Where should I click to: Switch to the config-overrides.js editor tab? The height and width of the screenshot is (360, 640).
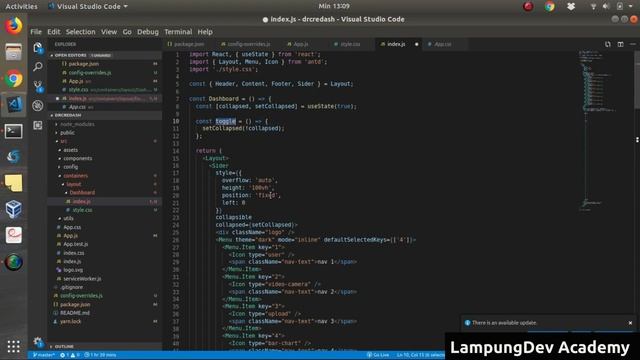click(x=249, y=44)
